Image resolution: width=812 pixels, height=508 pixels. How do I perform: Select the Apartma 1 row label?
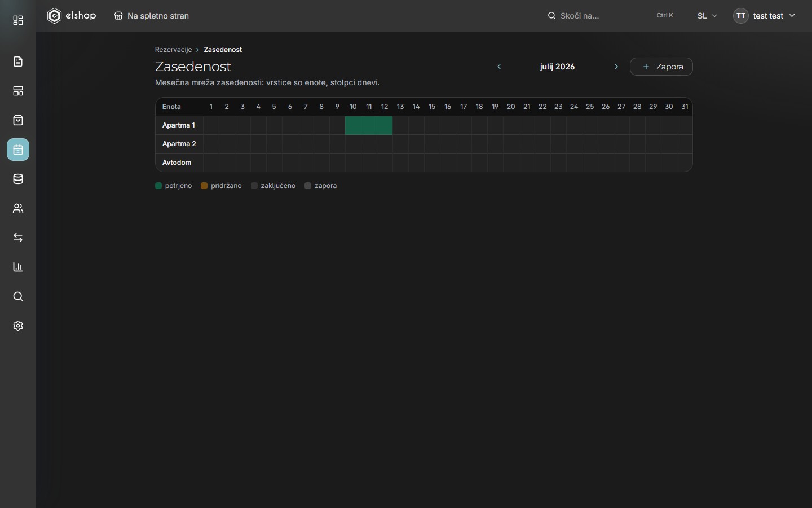(179, 125)
